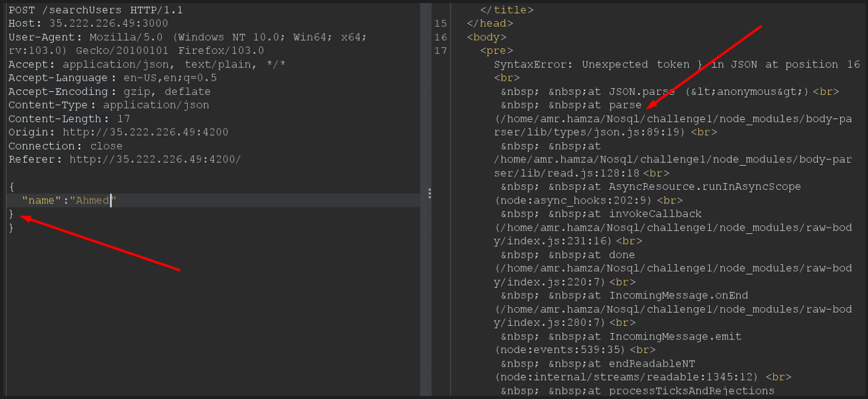Screen dimensions: 868x399
Task: Click the "Ahmed" value in JSON body
Action: (92, 200)
